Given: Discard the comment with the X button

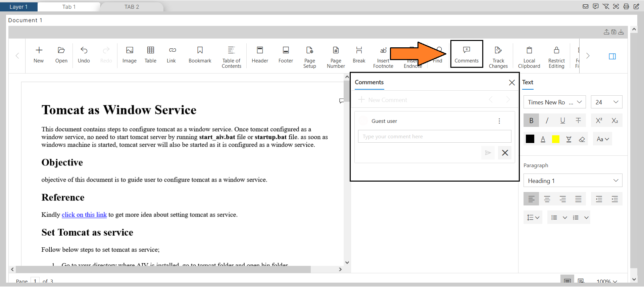Looking at the screenshot, I should [505, 153].
